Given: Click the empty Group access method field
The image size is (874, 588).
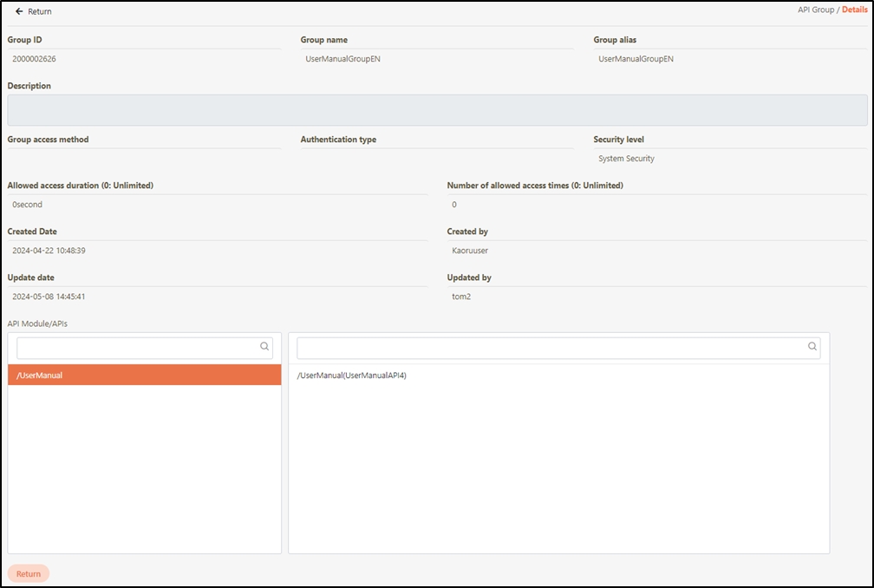Looking at the screenshot, I should [x=144, y=159].
